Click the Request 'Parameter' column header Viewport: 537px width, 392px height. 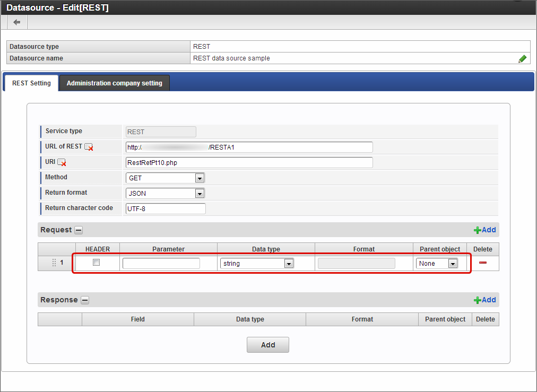(169, 249)
